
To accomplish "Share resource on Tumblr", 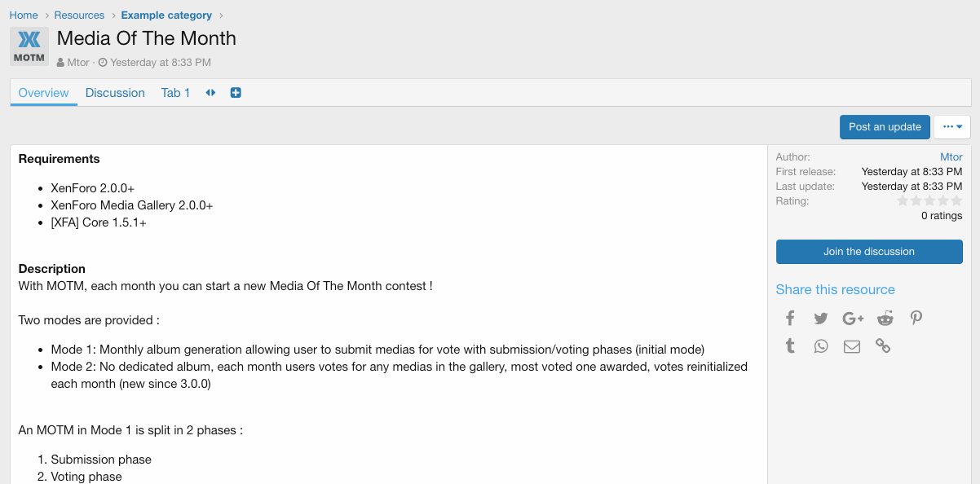I will (x=790, y=346).
